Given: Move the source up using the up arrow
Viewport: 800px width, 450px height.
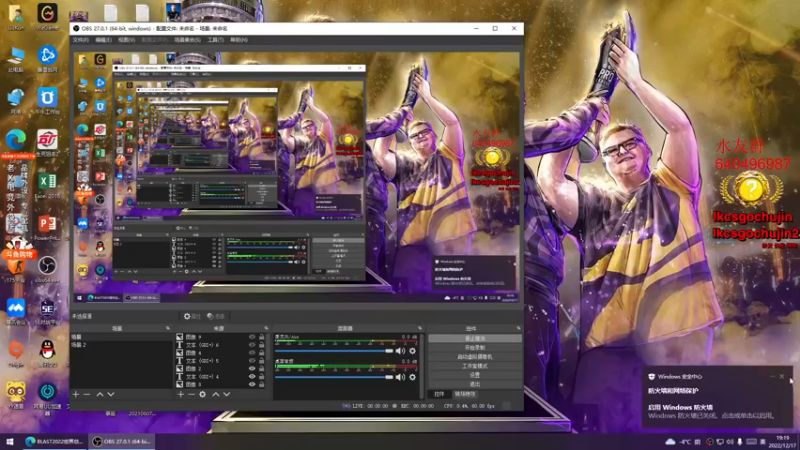Looking at the screenshot, I should pos(216,394).
